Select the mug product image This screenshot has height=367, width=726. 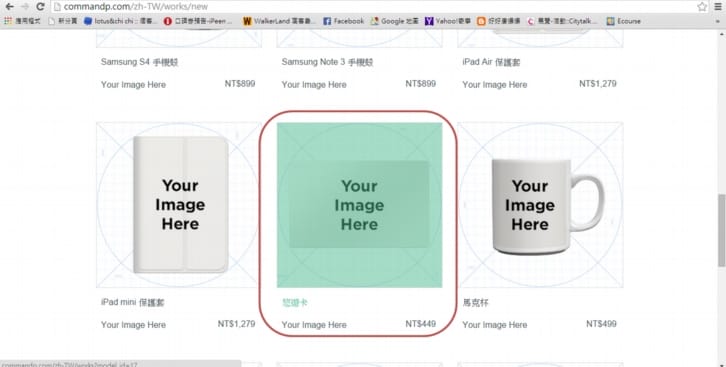[x=540, y=205]
